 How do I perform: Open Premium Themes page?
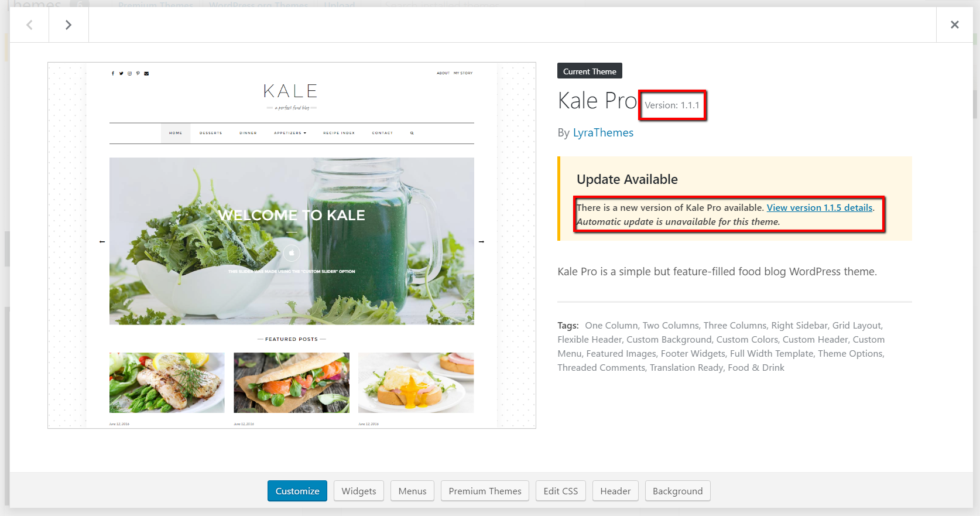click(485, 491)
